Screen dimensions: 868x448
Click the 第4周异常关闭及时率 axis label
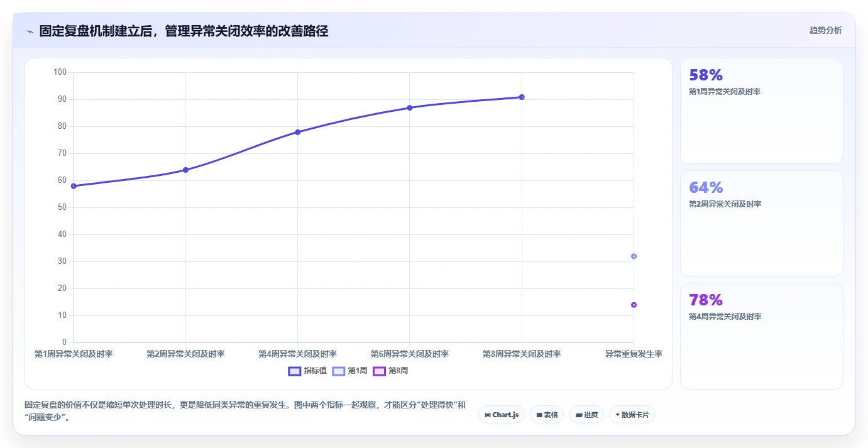tap(297, 354)
